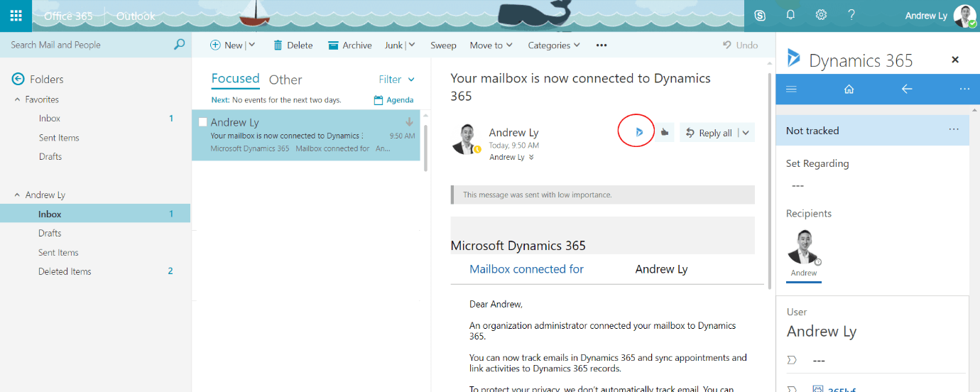This screenshot has height=392, width=980.
Task: Close the Dynamics 365 pane
Action: [x=955, y=60]
